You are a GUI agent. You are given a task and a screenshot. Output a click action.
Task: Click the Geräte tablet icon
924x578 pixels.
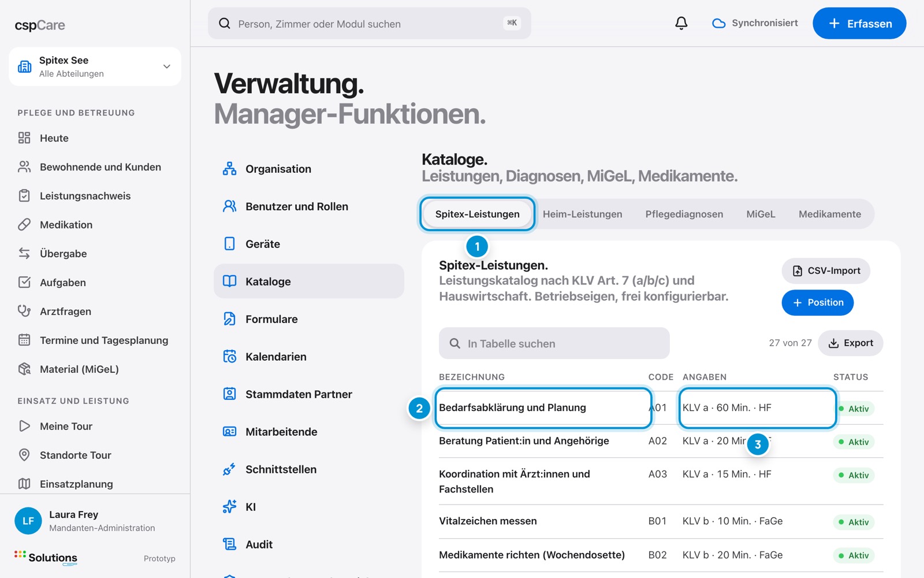[x=229, y=244]
